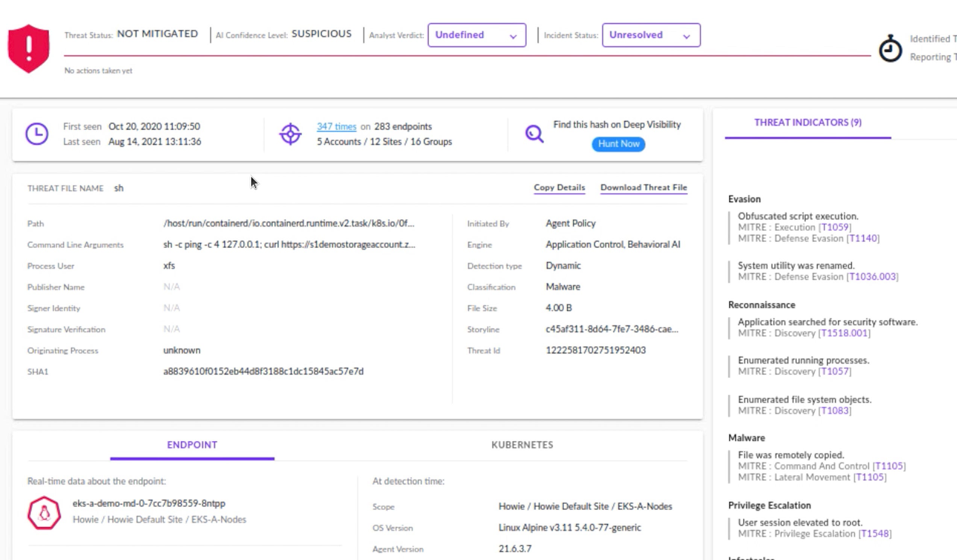The image size is (957, 560).
Task: Open MITRE technique T1036.003 link
Action: tap(872, 276)
